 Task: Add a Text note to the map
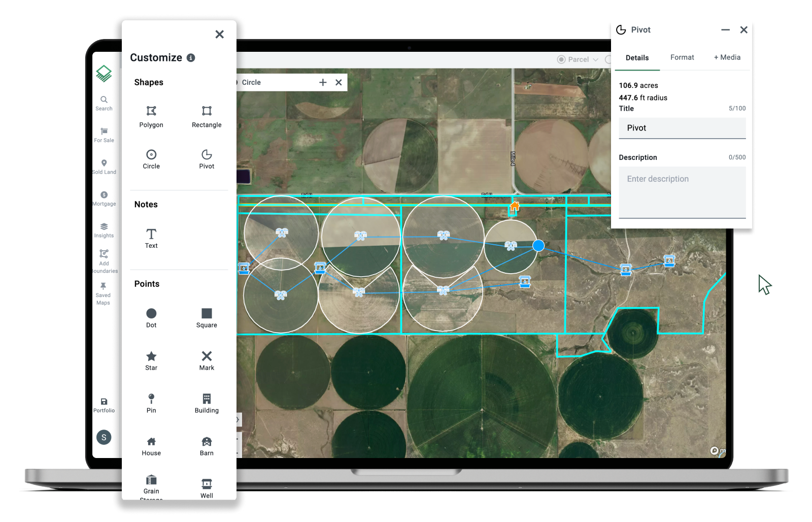coord(151,238)
